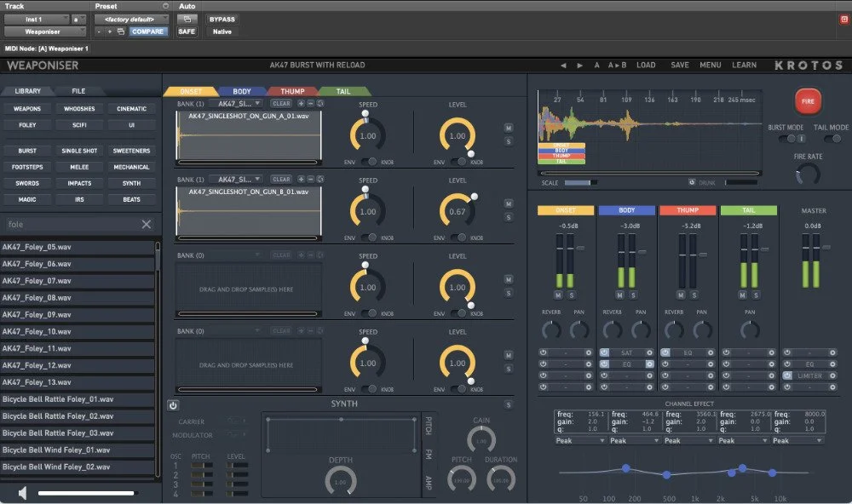
Task: Click the FIRE RATE knob
Action: tap(808, 175)
